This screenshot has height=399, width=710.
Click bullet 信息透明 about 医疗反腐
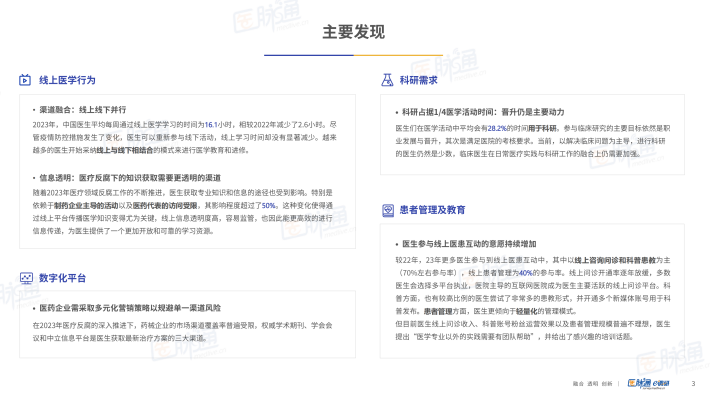(130, 178)
